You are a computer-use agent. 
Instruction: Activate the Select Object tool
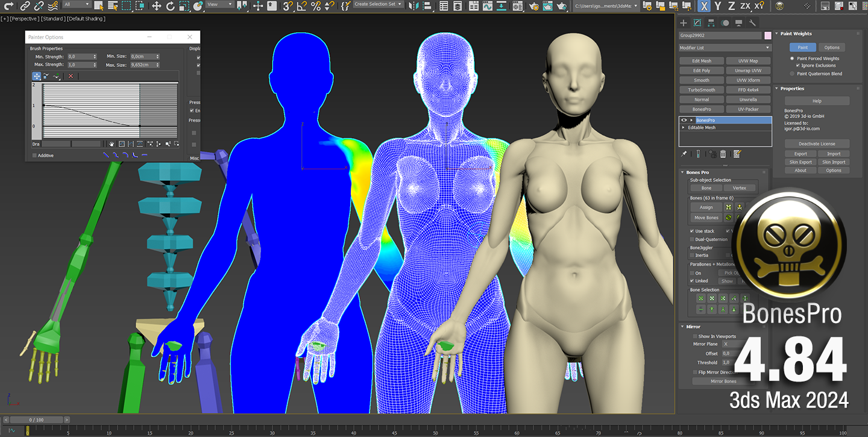click(99, 5)
